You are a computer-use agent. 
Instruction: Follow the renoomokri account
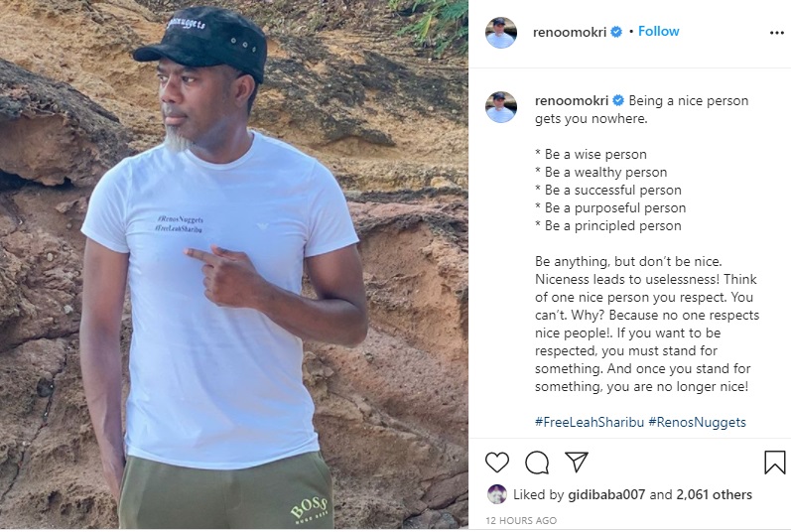point(658,32)
